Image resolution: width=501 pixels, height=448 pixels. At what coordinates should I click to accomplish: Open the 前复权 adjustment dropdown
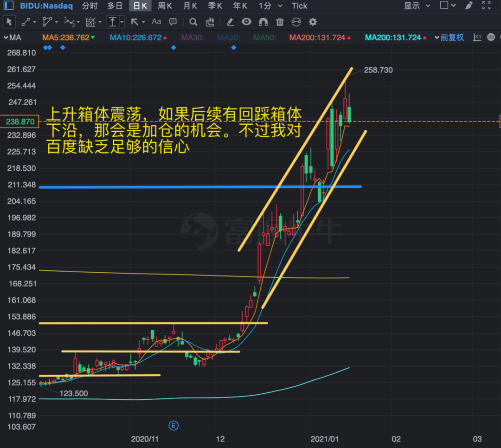click(449, 38)
